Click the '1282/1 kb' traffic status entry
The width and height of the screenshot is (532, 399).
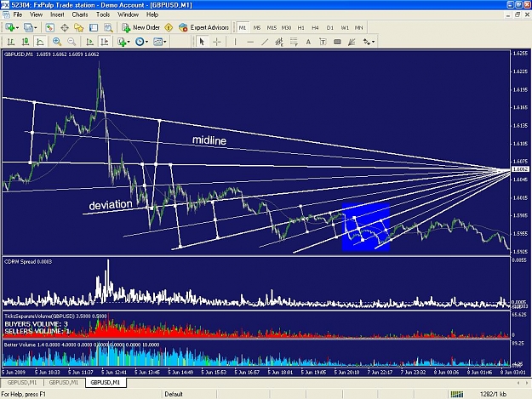pyautogui.click(x=493, y=394)
